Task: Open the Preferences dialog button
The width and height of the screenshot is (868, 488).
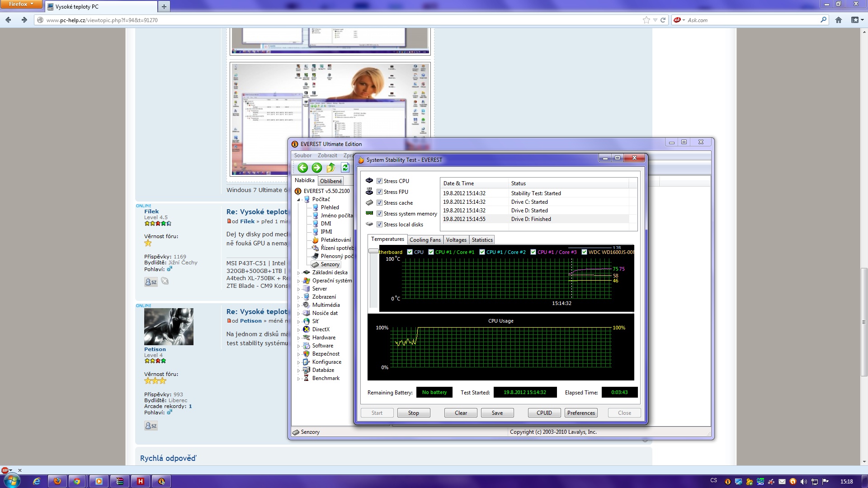Action: pyautogui.click(x=581, y=413)
